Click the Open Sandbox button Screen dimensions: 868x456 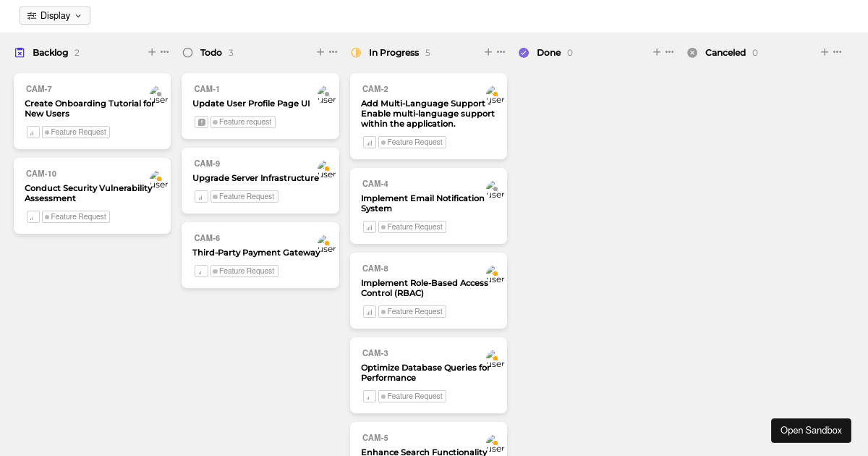click(811, 430)
